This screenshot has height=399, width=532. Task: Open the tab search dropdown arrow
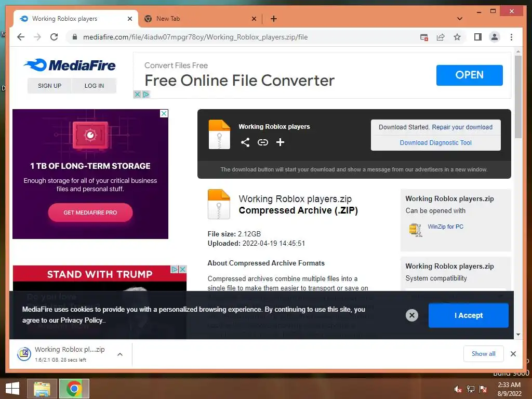tap(460, 19)
